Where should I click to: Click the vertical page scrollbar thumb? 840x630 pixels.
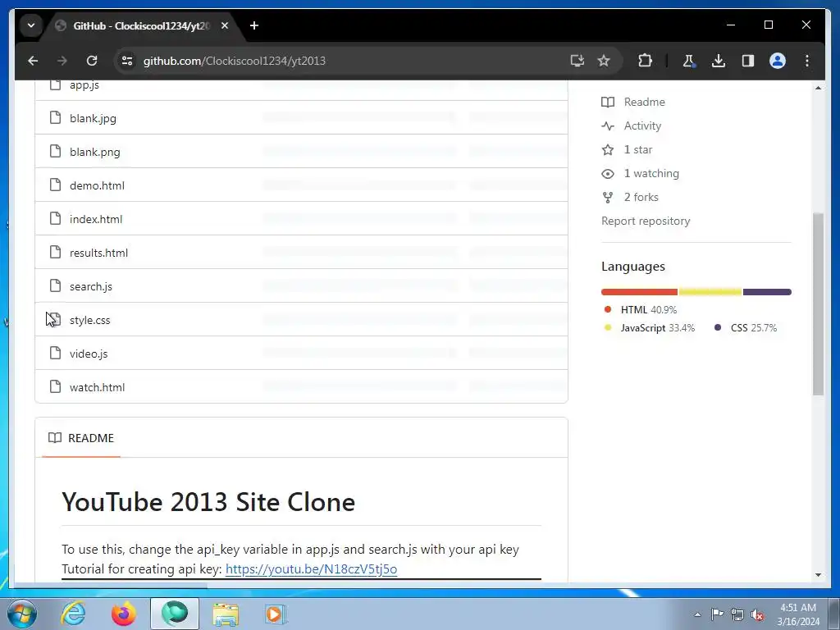click(818, 304)
